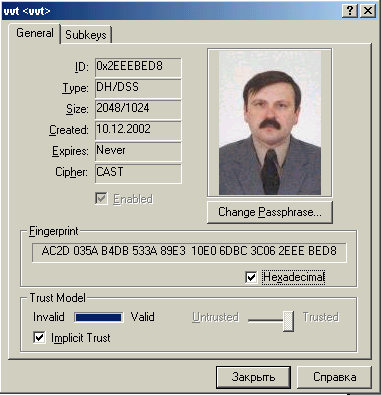Select the General tab
381x395 pixels.
pos(35,33)
